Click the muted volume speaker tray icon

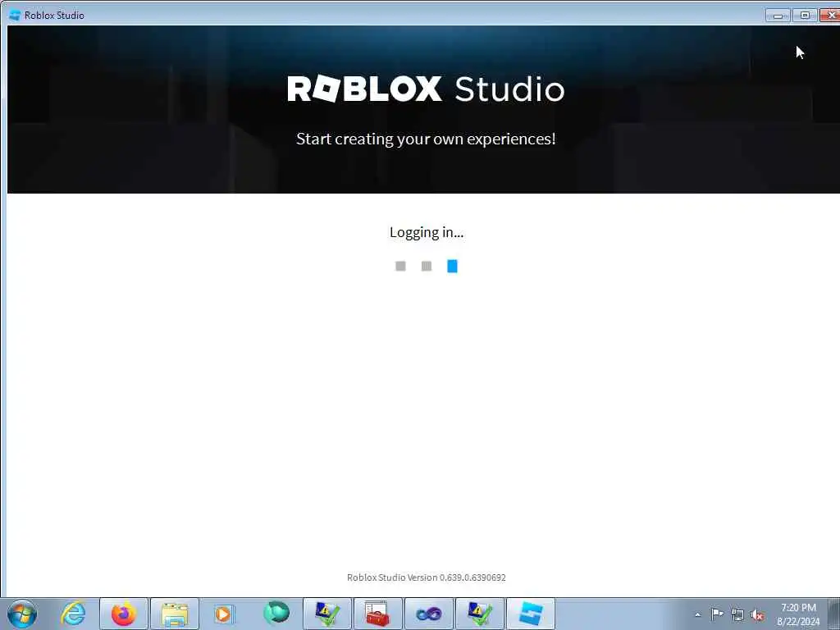pos(757,615)
